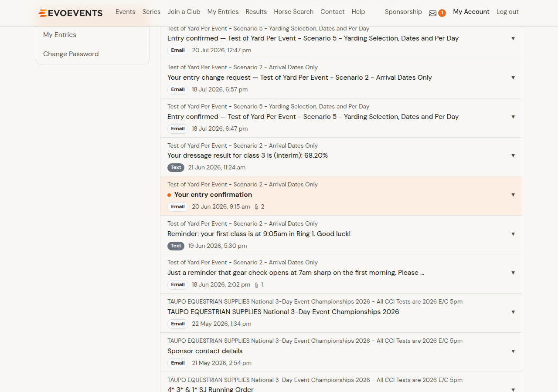Image resolution: width=558 pixels, height=392 pixels.
Task: Open the Events menu
Action: (126, 12)
